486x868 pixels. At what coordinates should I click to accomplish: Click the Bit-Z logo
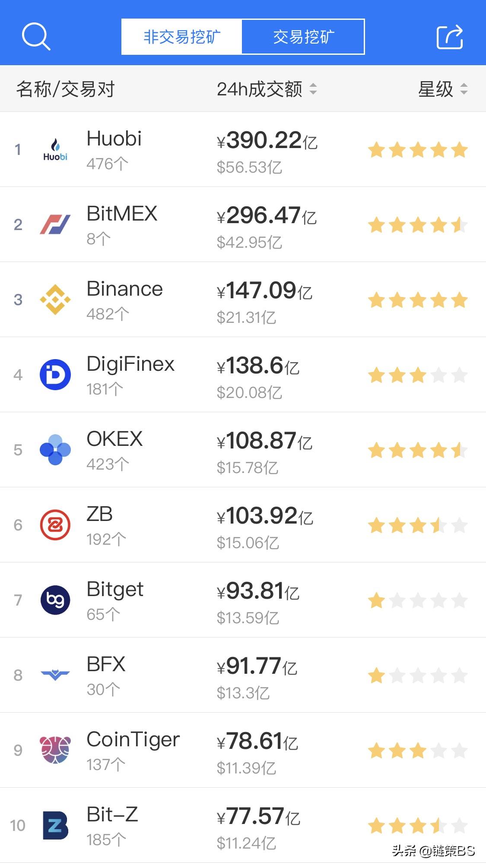click(55, 825)
